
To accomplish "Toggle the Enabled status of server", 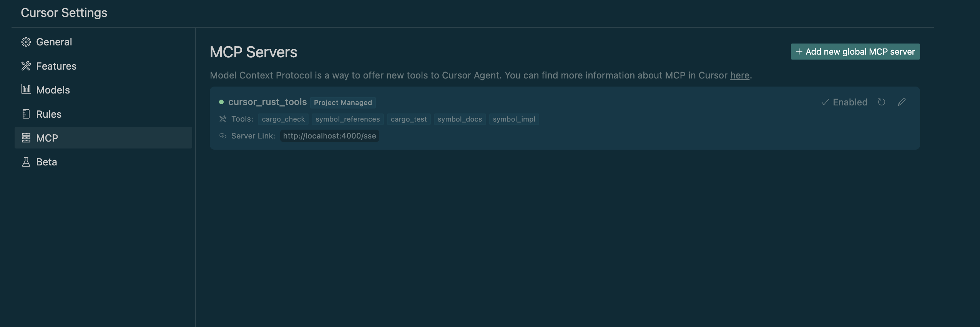I will tap(844, 102).
